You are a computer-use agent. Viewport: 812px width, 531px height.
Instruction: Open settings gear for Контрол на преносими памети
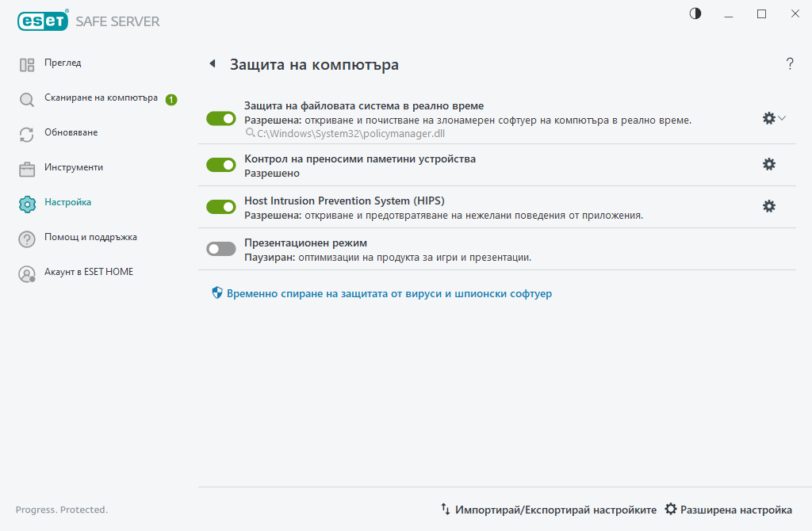click(x=769, y=164)
